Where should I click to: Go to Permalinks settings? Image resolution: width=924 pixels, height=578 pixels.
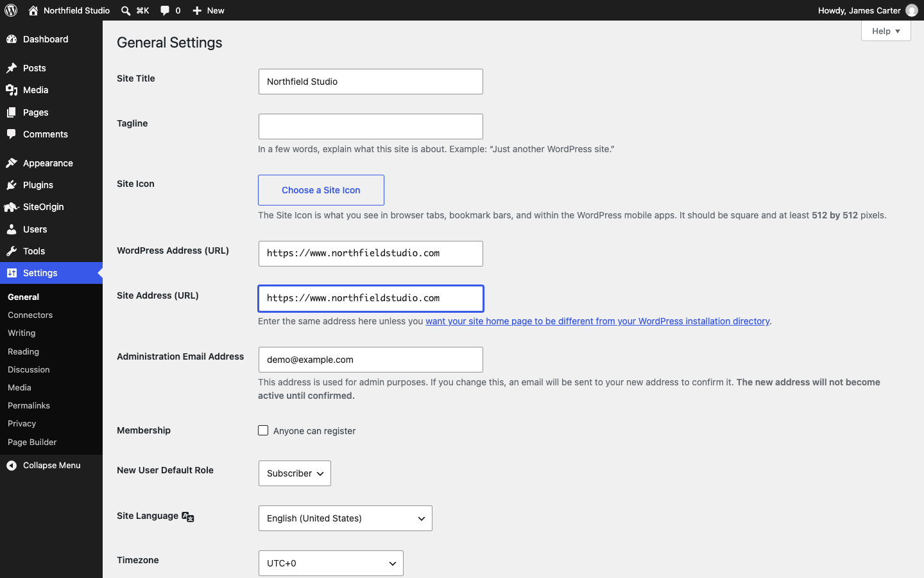(x=29, y=406)
